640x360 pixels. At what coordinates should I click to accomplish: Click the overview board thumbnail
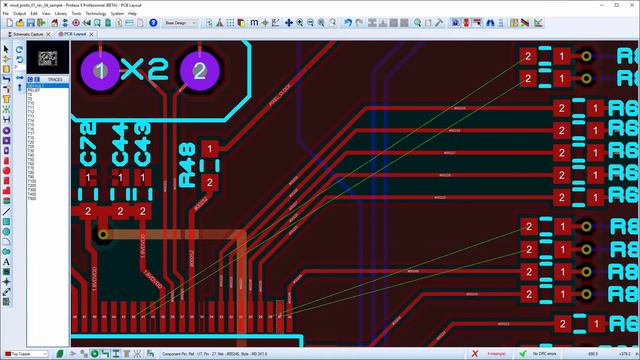point(48,58)
